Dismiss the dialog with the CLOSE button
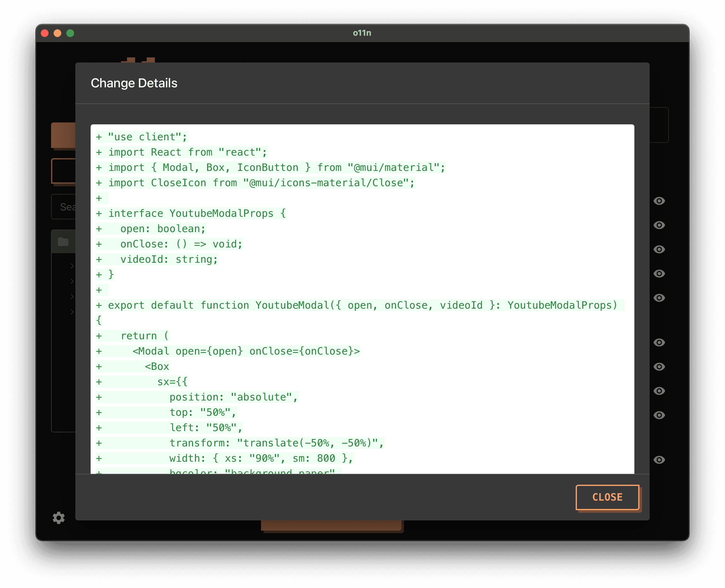 608,497
